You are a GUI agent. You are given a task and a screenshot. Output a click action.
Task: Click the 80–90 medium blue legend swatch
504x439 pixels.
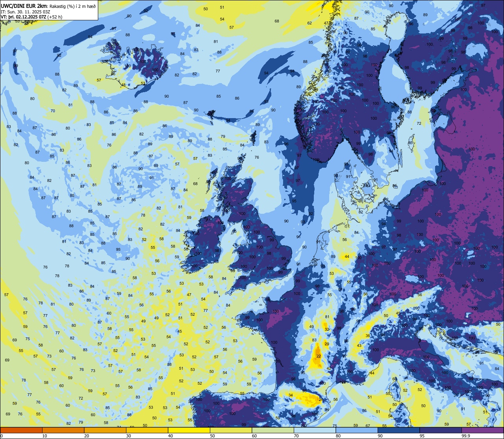356,430
